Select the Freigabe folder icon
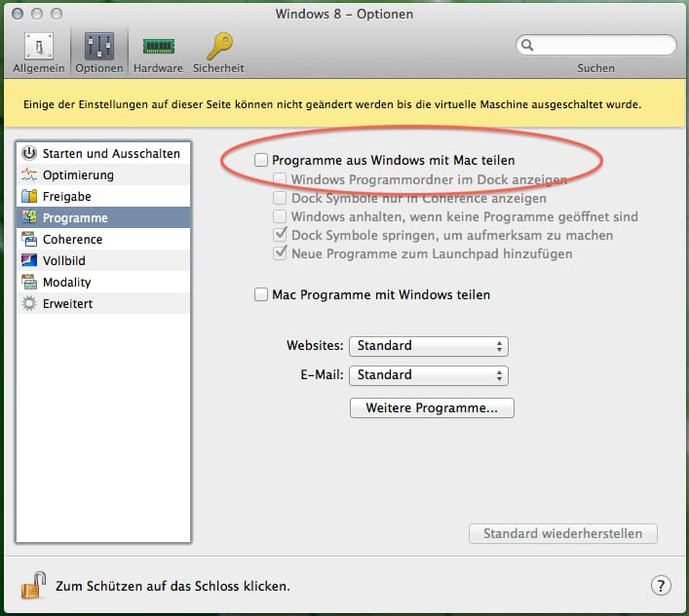The image size is (689, 616). tap(29, 197)
